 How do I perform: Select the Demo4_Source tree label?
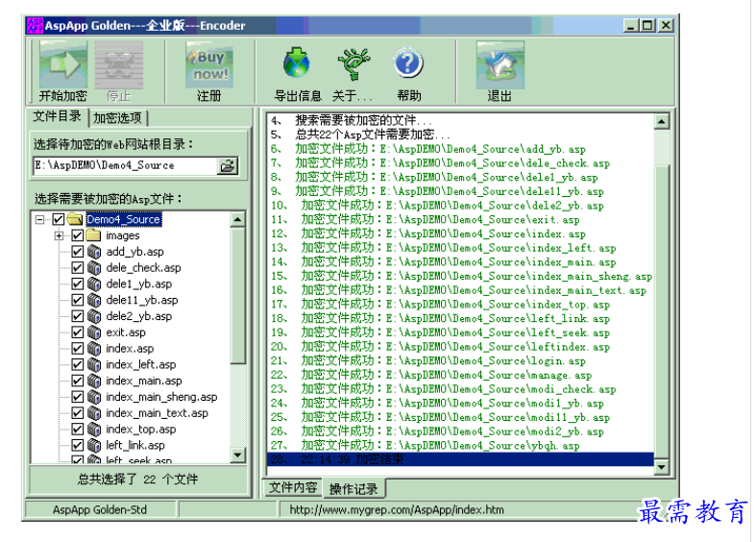(x=124, y=219)
